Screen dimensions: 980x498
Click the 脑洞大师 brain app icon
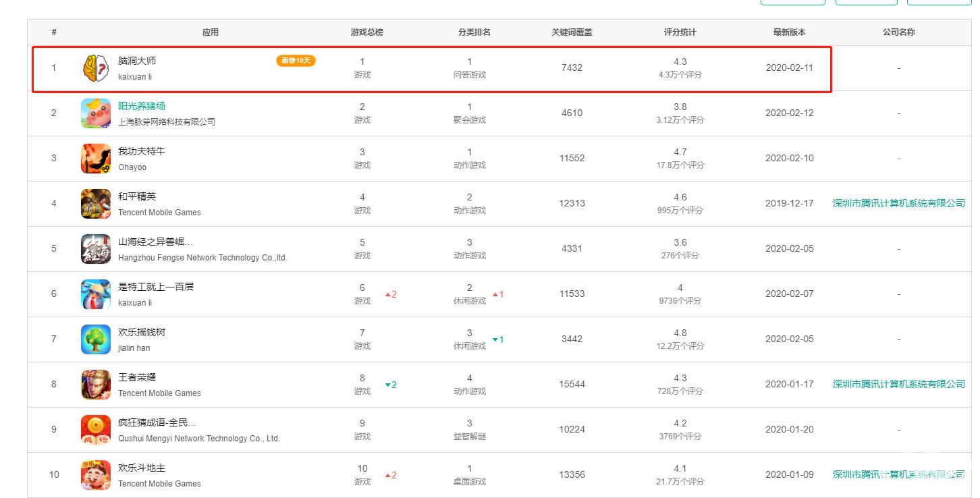pyautogui.click(x=96, y=68)
